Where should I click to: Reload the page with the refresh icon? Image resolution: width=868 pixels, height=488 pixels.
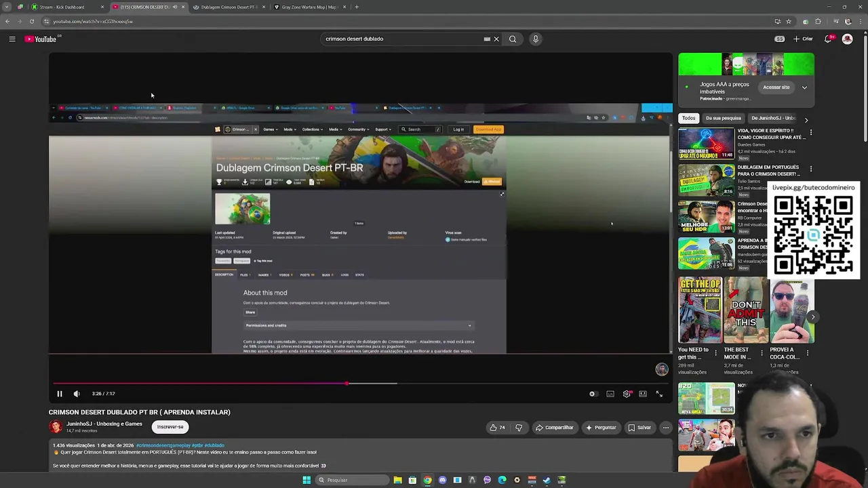[x=32, y=21]
